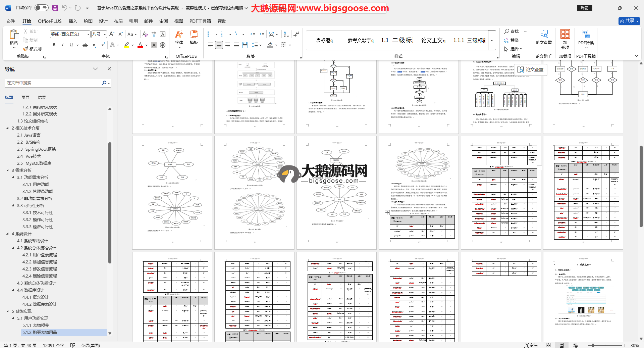Click the 共享 share button
This screenshot has height=348, width=644.
click(629, 21)
